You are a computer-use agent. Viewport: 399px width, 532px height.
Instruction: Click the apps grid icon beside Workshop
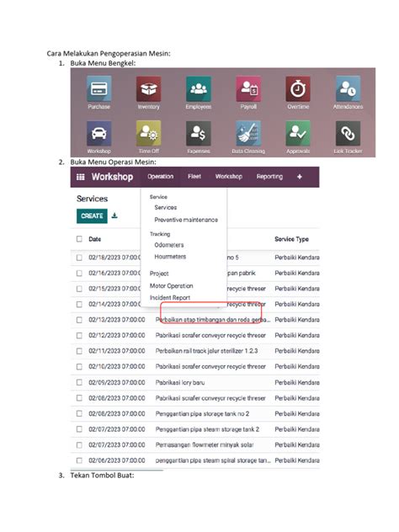click(x=81, y=177)
